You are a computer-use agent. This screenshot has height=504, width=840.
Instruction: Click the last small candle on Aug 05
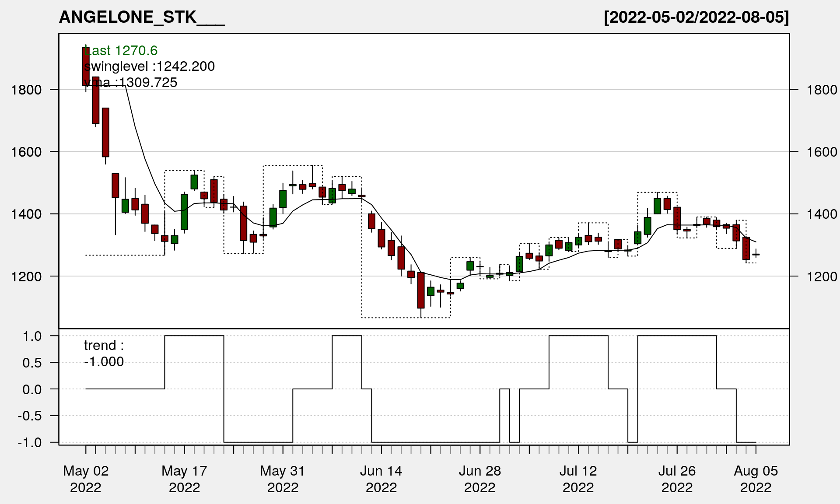tap(756, 255)
